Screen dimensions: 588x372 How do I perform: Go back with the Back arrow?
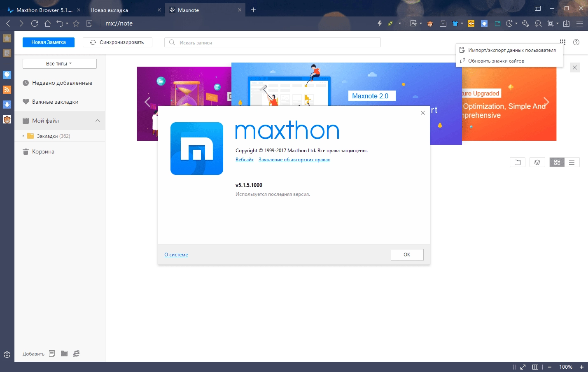pos(8,23)
